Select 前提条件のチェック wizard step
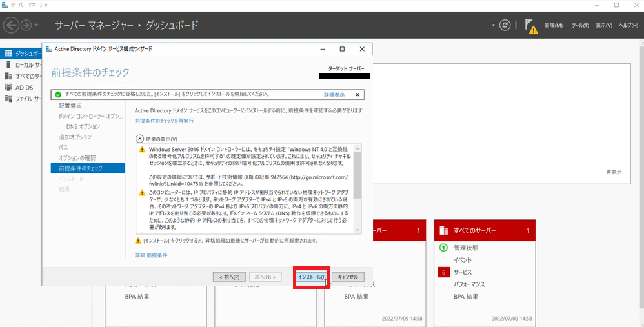Image resolution: width=644 pixels, height=327 pixels. tap(88, 168)
